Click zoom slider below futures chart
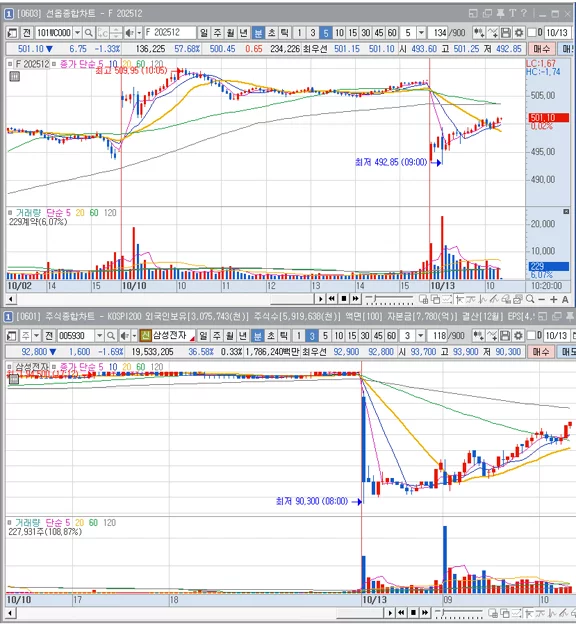Viewport: 576px width, 626px height. click(x=390, y=299)
